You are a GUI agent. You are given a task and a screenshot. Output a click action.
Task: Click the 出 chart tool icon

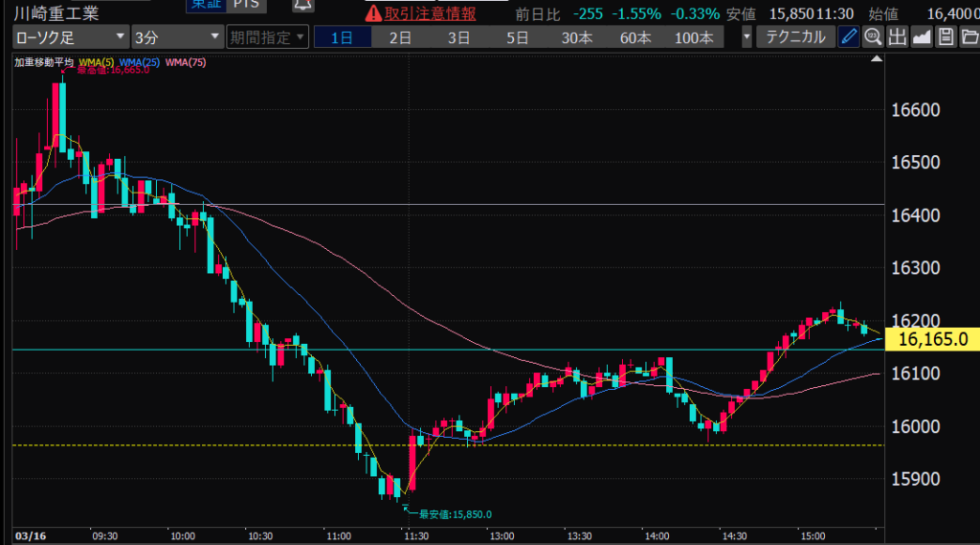(x=897, y=38)
